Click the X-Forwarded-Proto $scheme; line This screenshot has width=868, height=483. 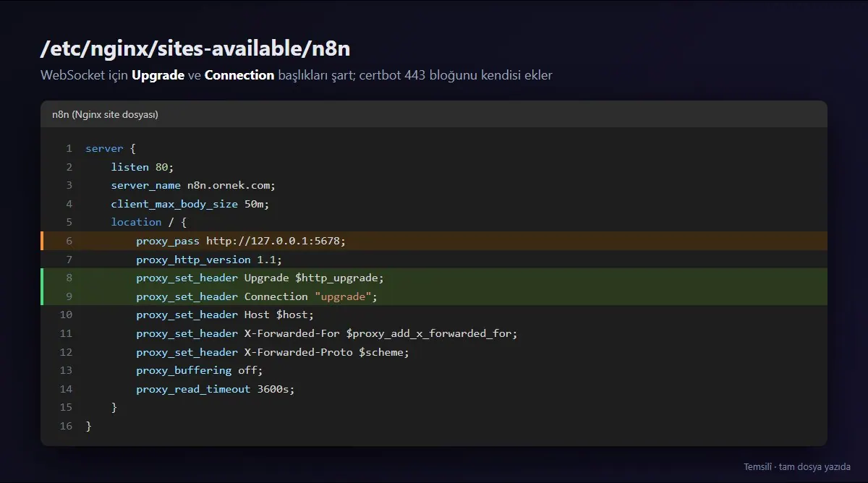pos(434,352)
